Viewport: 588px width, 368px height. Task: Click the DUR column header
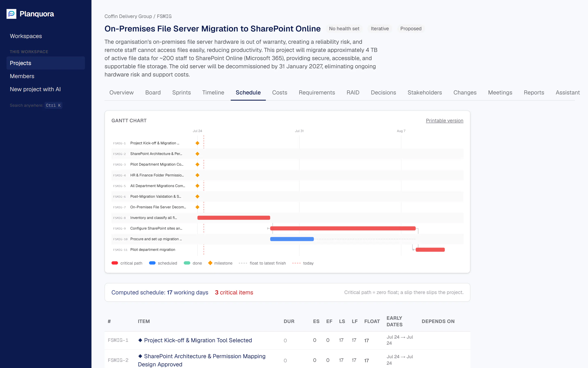pyautogui.click(x=289, y=321)
